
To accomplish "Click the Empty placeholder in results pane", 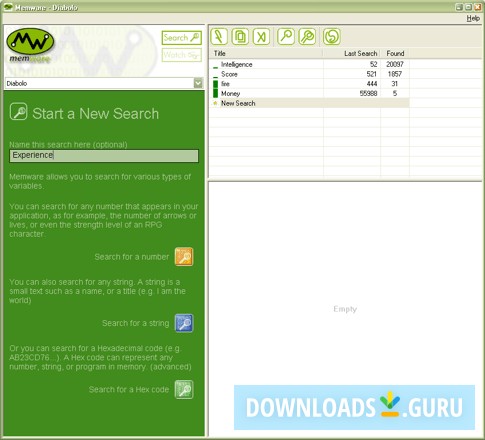I will [345, 309].
